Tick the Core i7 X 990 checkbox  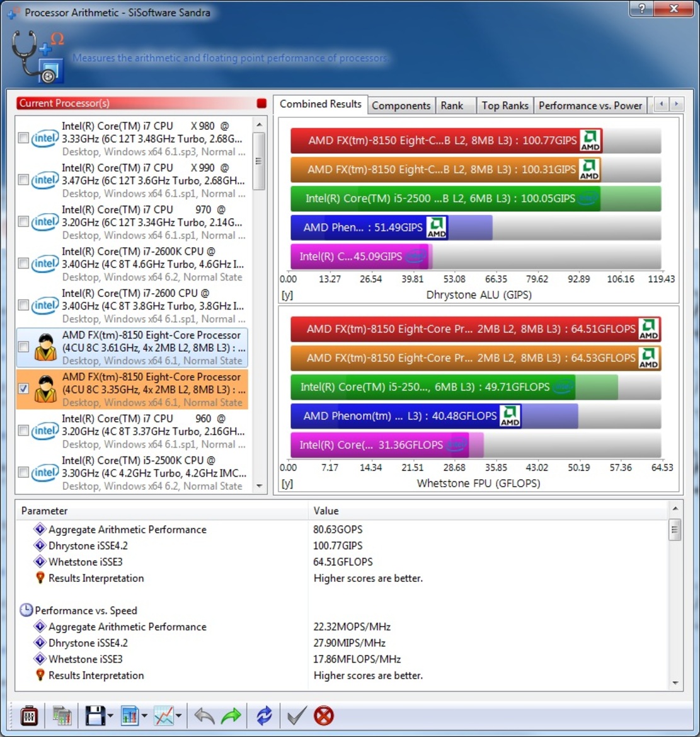point(23,180)
